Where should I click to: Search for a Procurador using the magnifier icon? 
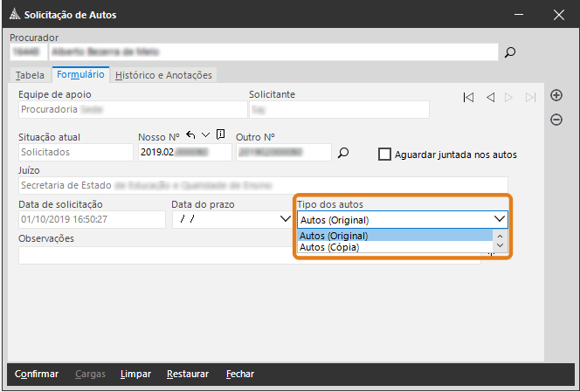click(510, 52)
